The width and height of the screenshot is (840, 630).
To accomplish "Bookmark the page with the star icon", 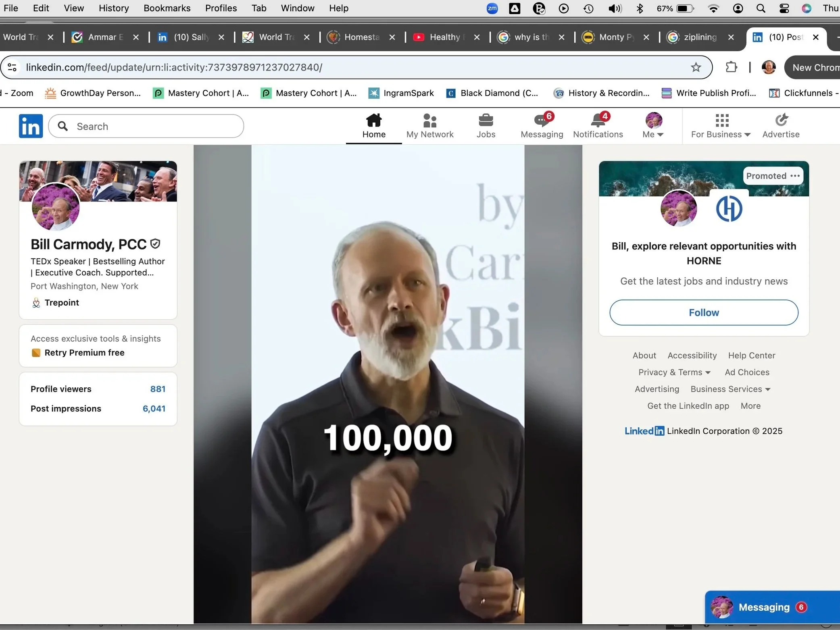I will click(x=696, y=67).
